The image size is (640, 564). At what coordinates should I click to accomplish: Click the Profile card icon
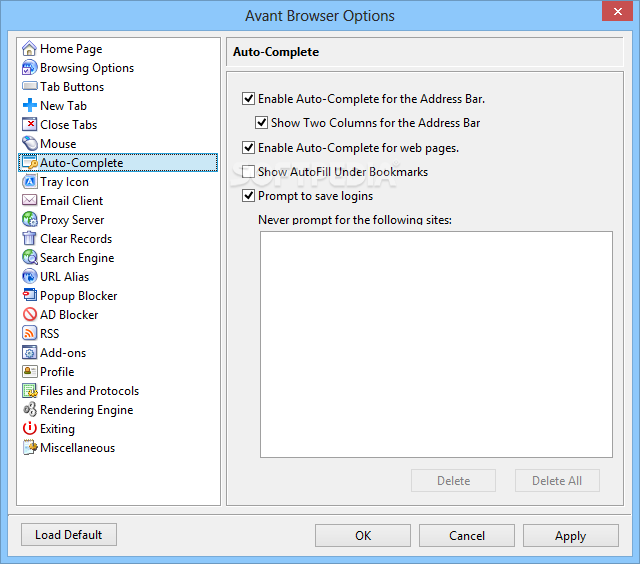click(x=29, y=371)
